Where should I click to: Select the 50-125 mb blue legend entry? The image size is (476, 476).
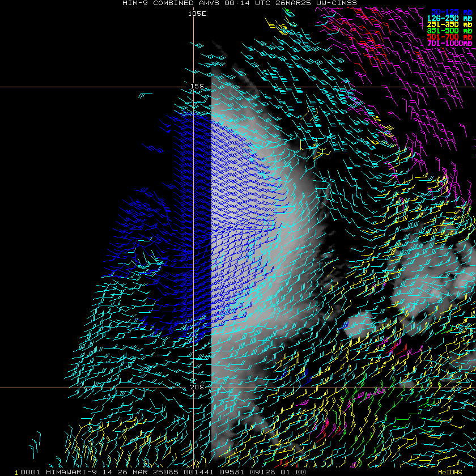click(452, 12)
